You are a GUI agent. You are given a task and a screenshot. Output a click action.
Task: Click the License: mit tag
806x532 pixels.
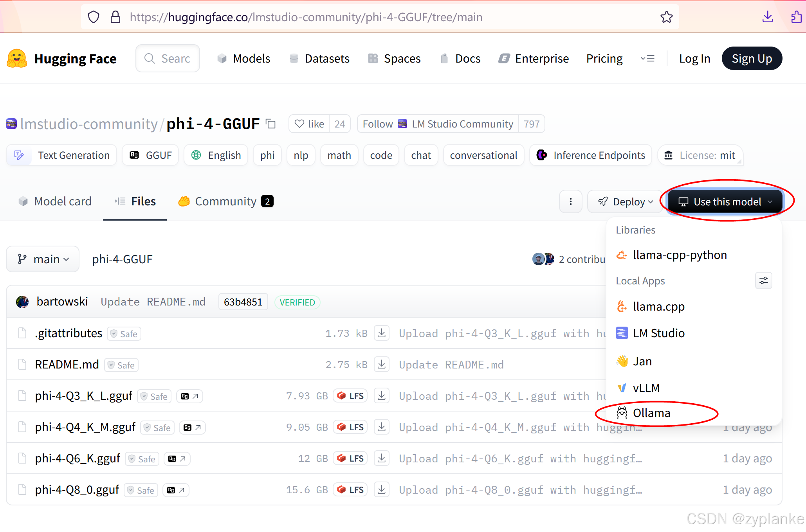(x=700, y=155)
